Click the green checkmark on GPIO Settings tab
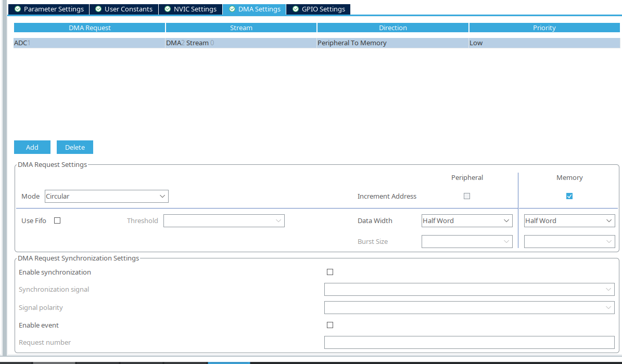The image size is (622, 364). 295,9
